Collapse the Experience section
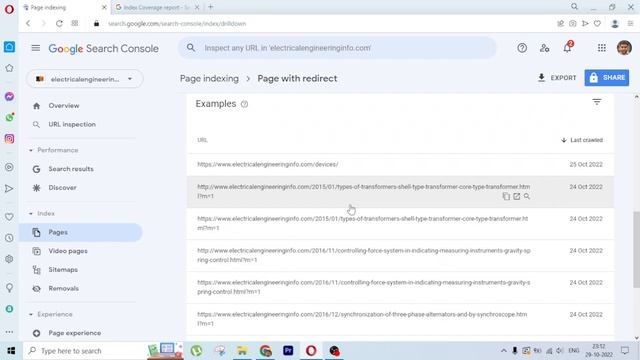 coord(31,314)
